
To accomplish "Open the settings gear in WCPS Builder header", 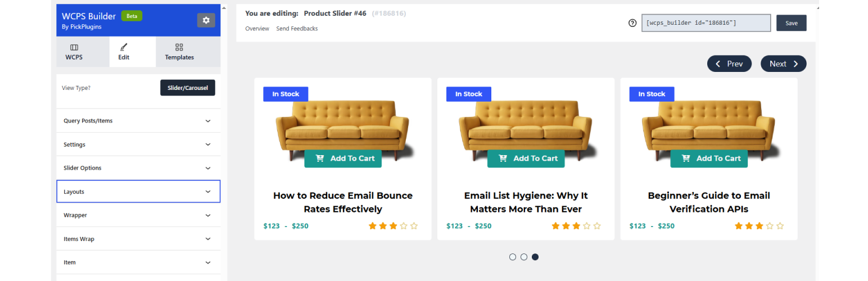I will click(x=206, y=20).
